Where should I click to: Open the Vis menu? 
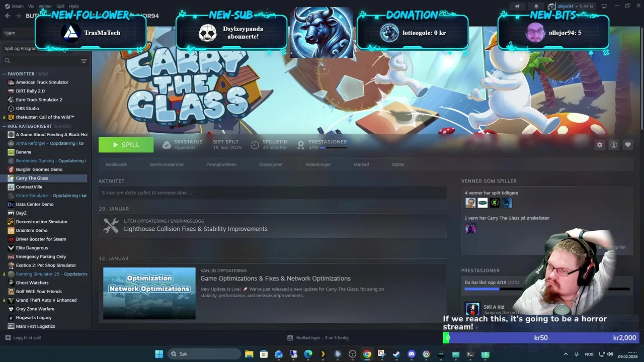tap(31, 6)
